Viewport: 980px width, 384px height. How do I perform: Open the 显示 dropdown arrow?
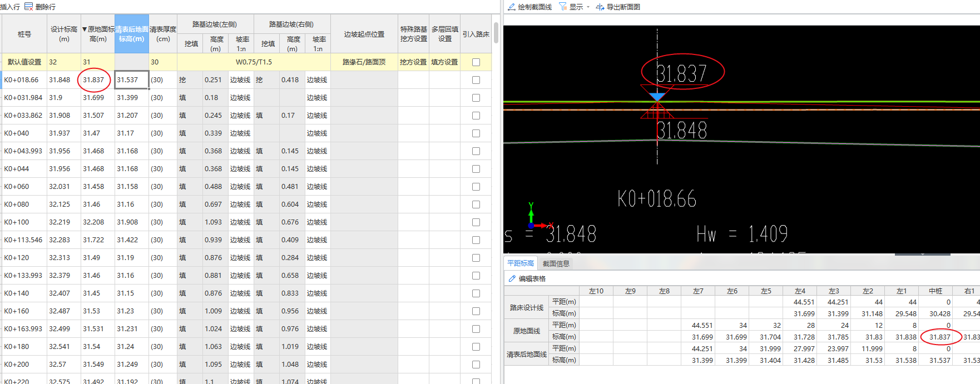[588, 7]
